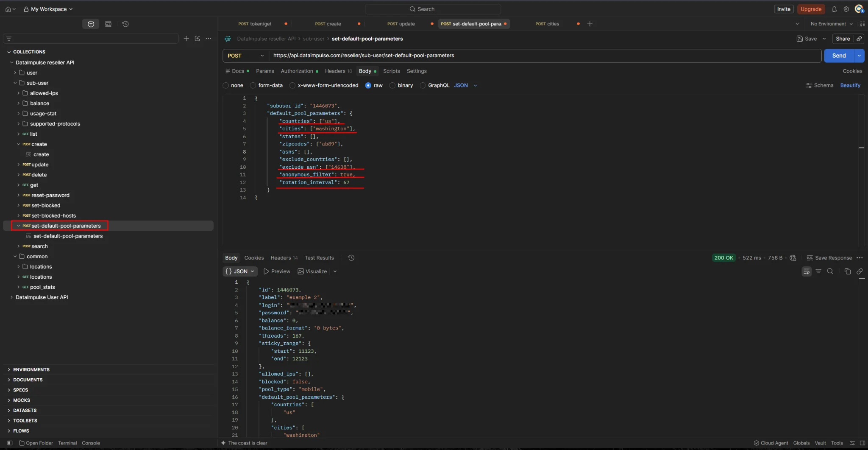Copy the request link icon beside Share
Viewport: 868px width, 450px height.
[859, 39]
